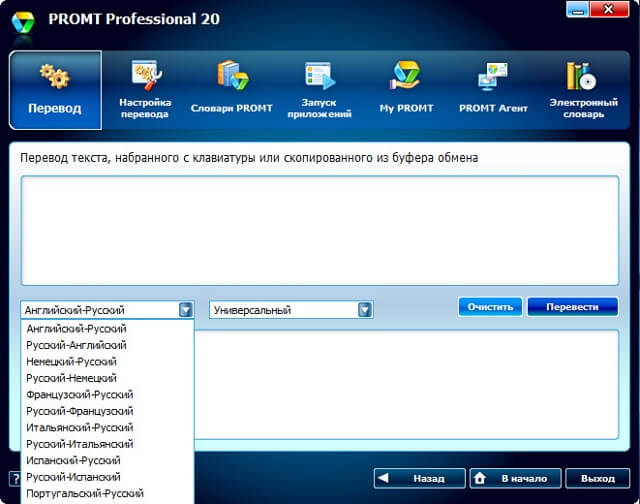Collapse the Английский-Русский language dropdown arrow
Viewport: 640px width, 504px height.
tap(186, 310)
